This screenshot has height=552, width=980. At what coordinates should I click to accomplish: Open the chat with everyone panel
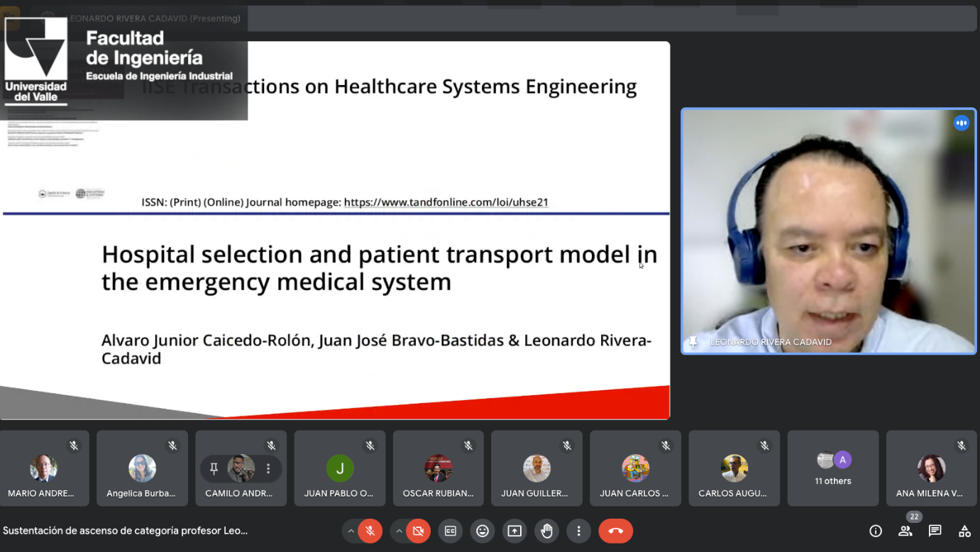(x=935, y=531)
